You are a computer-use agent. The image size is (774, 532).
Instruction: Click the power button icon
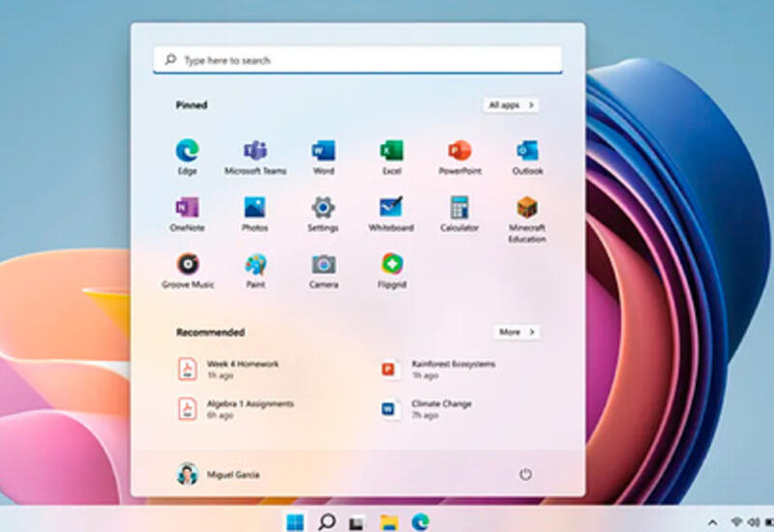pyautogui.click(x=525, y=474)
